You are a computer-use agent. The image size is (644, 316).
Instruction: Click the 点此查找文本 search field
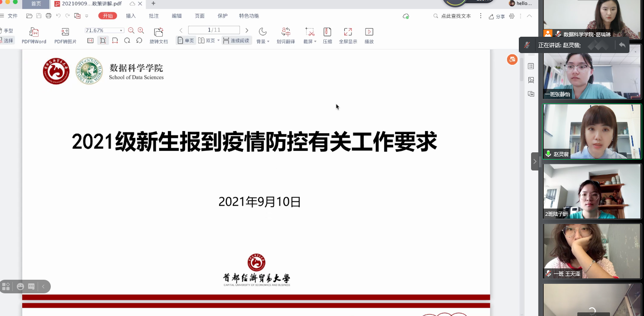[452, 16]
